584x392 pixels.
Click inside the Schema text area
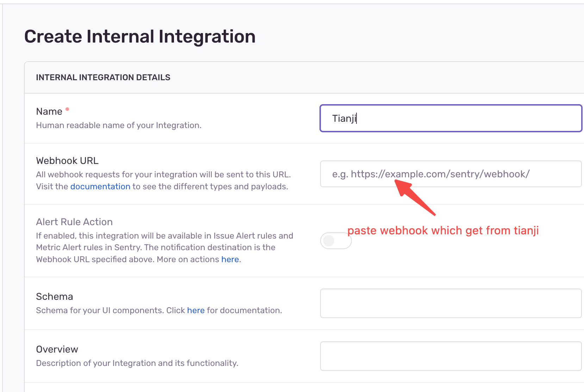pos(451,303)
